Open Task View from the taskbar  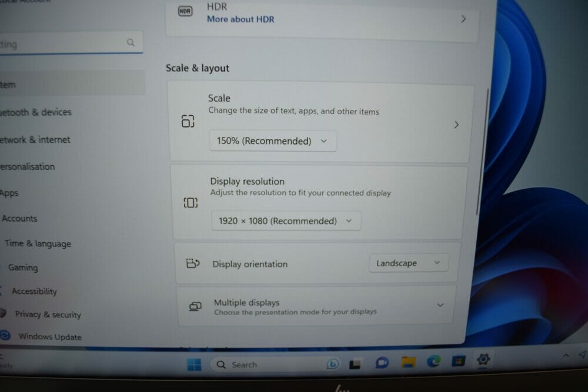(x=355, y=364)
